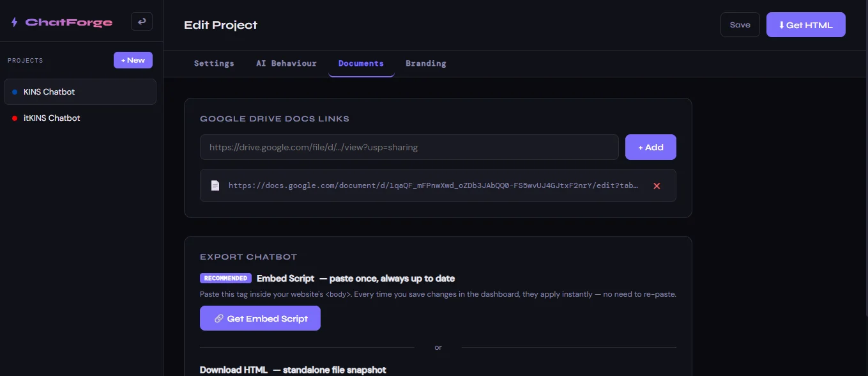This screenshot has height=376, width=868.
Task: Select the Documents tab
Action: tap(361, 63)
